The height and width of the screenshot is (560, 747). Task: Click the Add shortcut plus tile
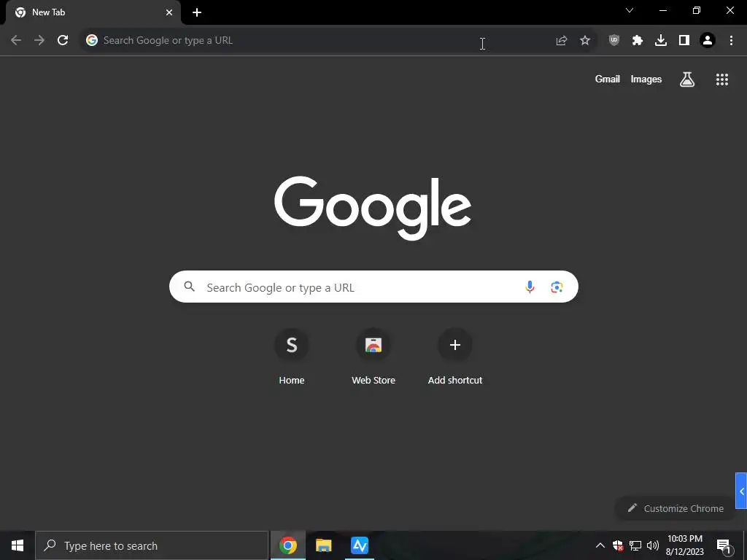[x=455, y=357]
